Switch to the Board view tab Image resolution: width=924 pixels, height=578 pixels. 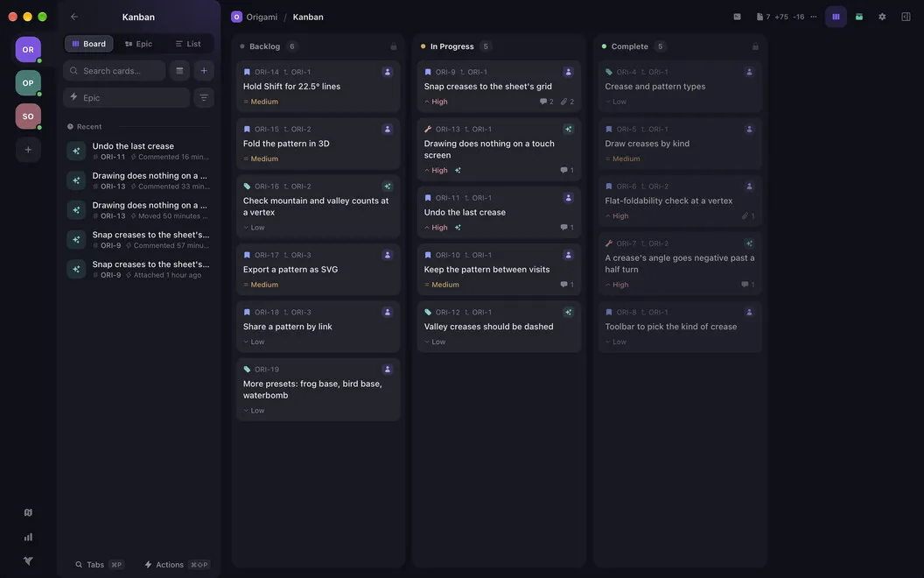(89, 44)
